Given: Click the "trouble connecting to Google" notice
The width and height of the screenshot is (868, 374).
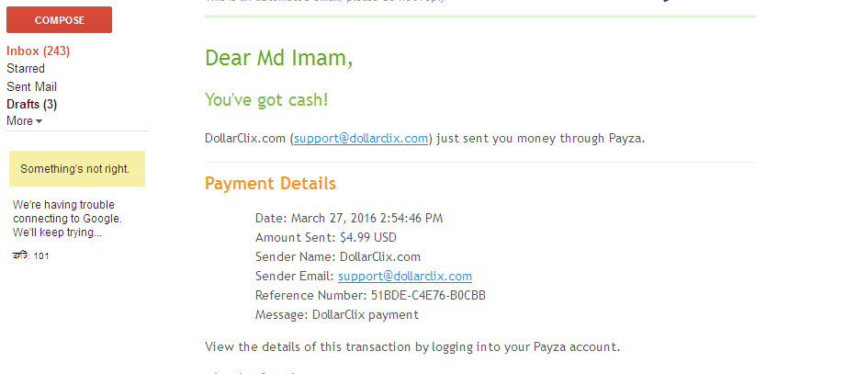Looking at the screenshot, I should [x=67, y=219].
